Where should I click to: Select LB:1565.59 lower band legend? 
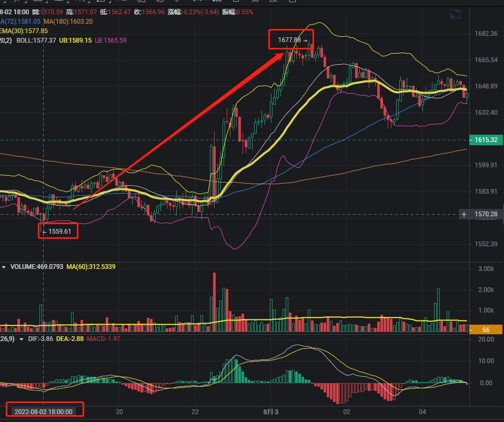click(110, 41)
